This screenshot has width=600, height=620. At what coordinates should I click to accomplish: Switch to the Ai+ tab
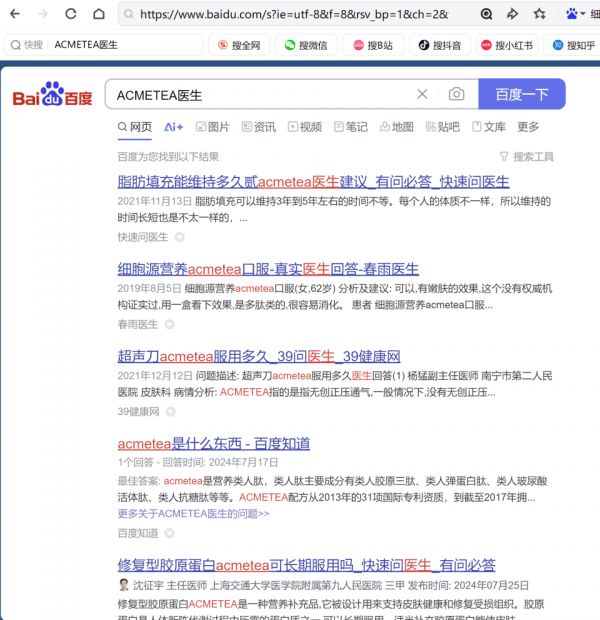[x=174, y=127]
